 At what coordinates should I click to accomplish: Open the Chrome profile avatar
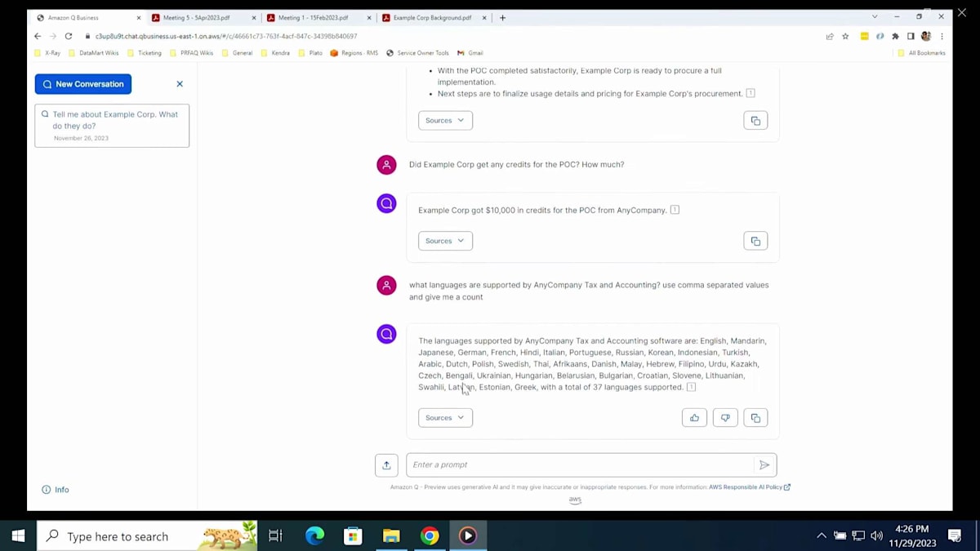[x=926, y=36]
